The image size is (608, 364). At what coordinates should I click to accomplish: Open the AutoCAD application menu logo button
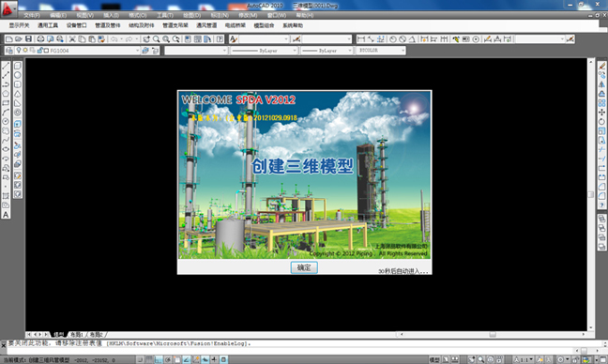click(8, 8)
